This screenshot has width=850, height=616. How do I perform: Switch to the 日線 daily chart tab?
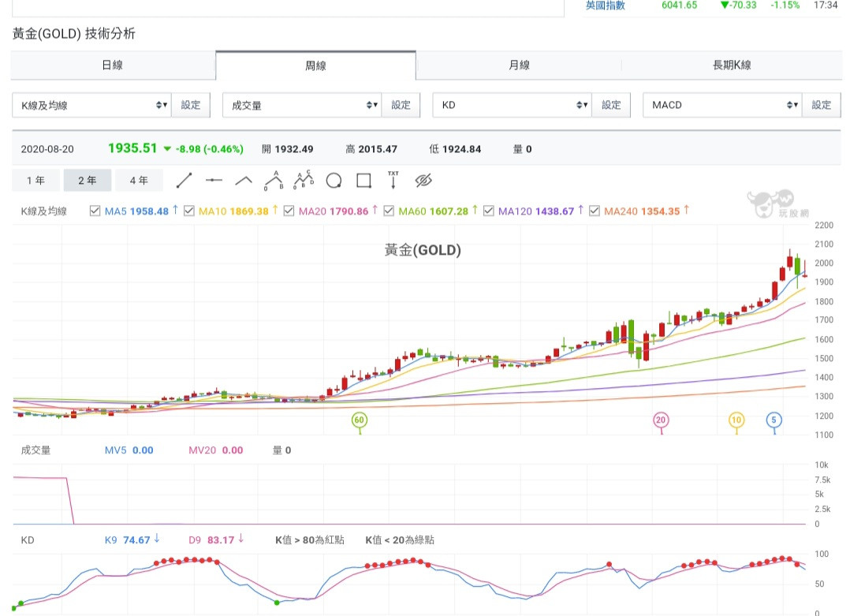[x=113, y=65]
